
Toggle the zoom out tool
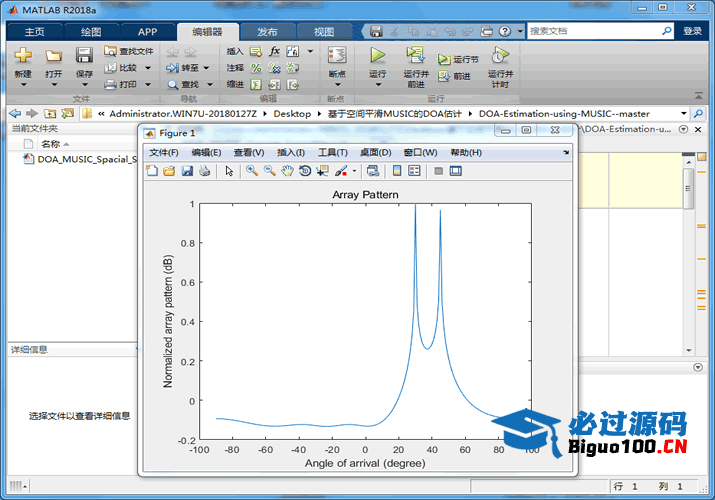pos(269,171)
